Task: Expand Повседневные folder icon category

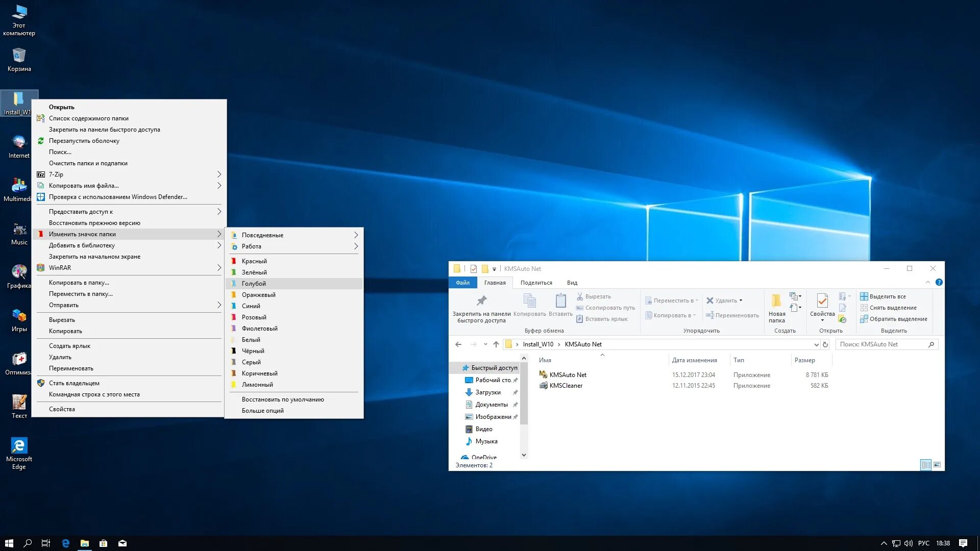Action: tap(295, 235)
